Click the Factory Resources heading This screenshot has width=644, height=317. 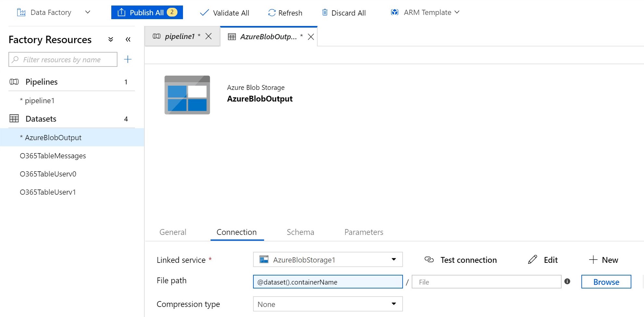(50, 40)
